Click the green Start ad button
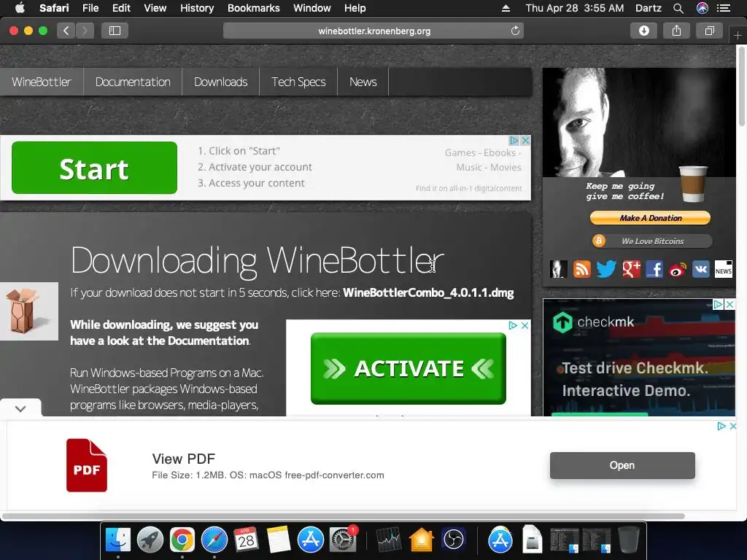Image resolution: width=747 pixels, height=560 pixels. point(94,168)
